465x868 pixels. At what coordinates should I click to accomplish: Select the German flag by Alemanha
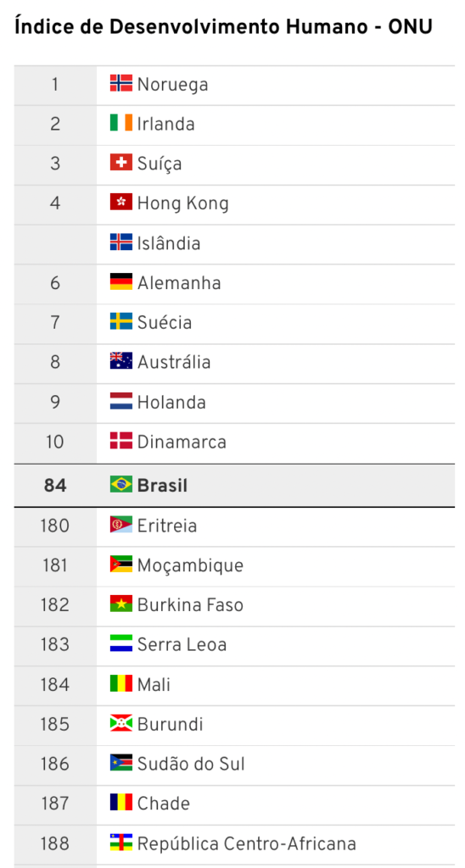[120, 281]
